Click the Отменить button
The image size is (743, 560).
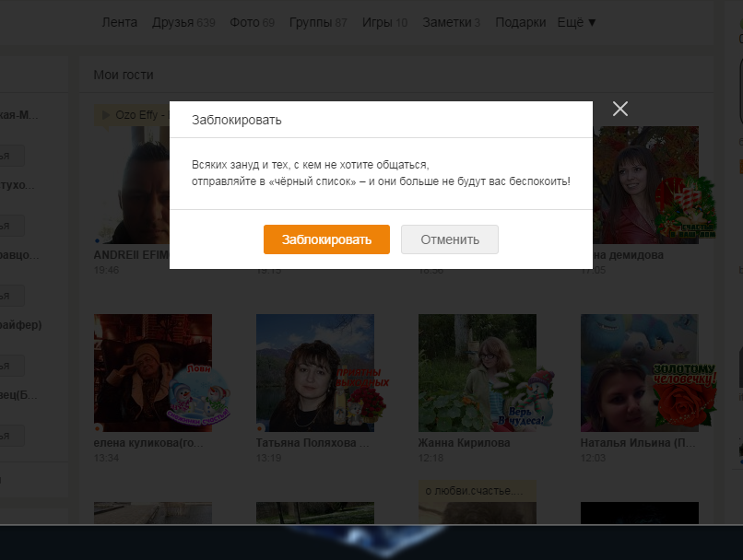(x=450, y=239)
